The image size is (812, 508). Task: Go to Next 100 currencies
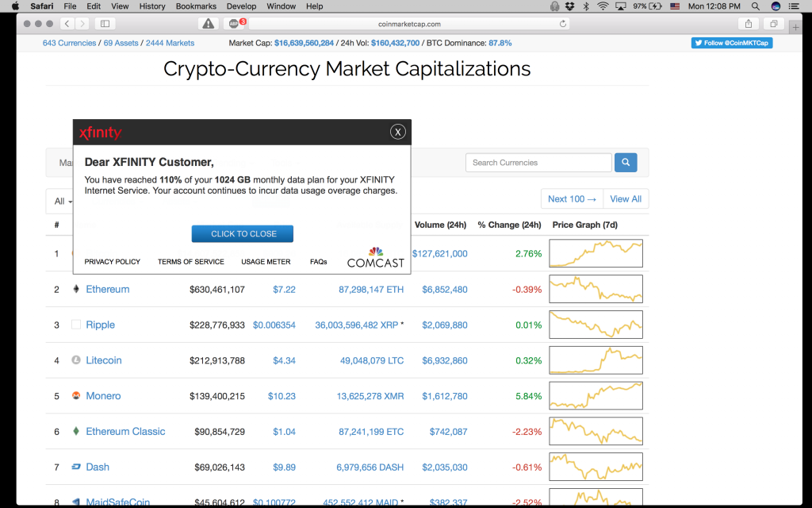coord(573,199)
